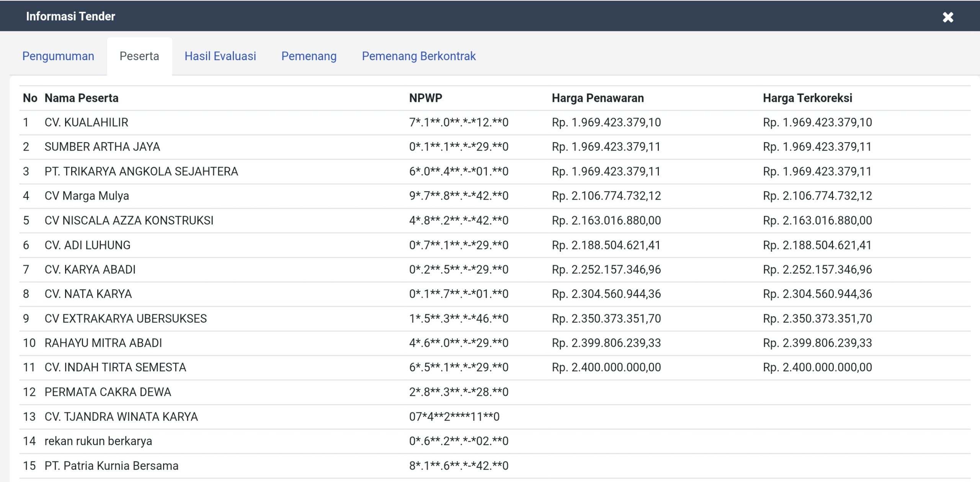Viewport: 980px width, 482px height.
Task: Switch to the Pengumuman tab
Action: (x=58, y=56)
